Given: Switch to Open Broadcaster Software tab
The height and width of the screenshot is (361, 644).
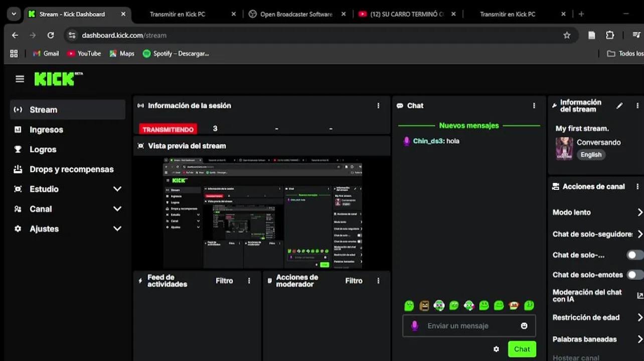Looking at the screenshot, I should [x=296, y=14].
